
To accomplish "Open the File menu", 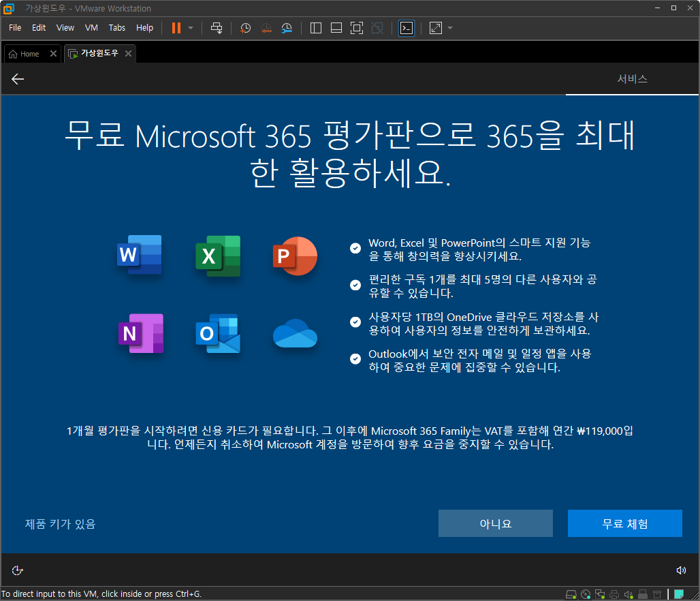I will pos(15,28).
